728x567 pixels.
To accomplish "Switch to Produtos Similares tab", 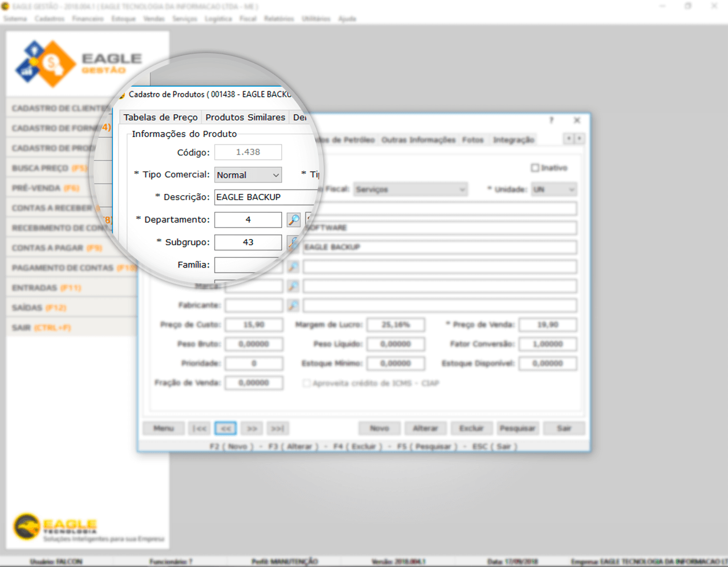I will click(x=245, y=117).
